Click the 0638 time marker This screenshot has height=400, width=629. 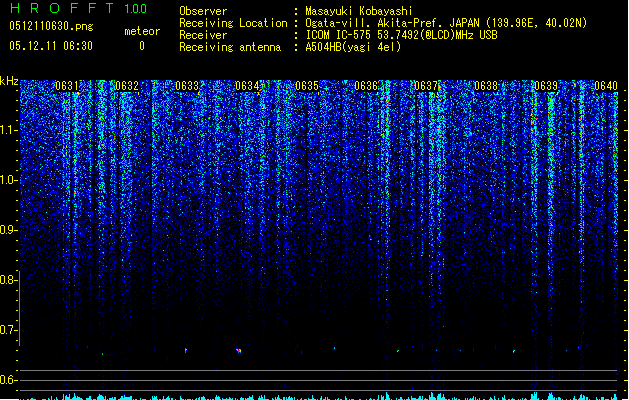pyautogui.click(x=486, y=86)
